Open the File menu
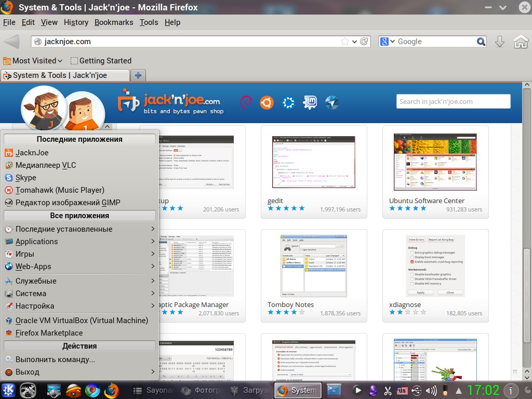Image resolution: width=532 pixels, height=399 pixels. [x=9, y=22]
